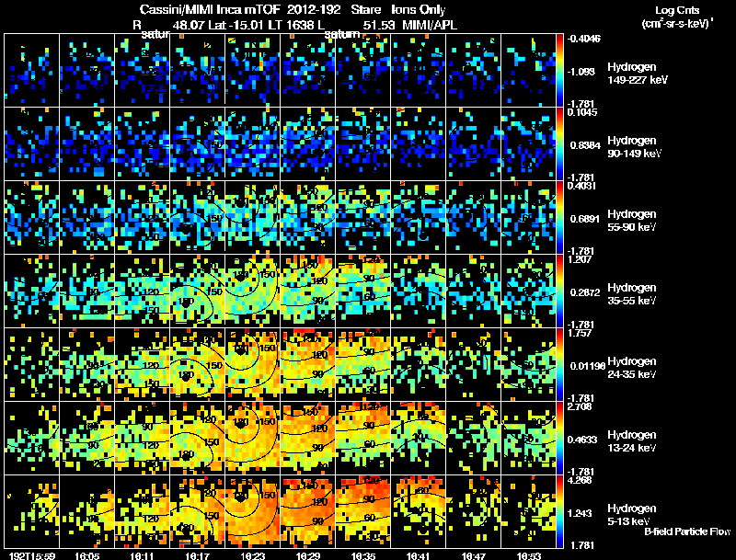
Task: Select the color bar beside Hydrogen 24-35 keV
Action: click(559, 365)
